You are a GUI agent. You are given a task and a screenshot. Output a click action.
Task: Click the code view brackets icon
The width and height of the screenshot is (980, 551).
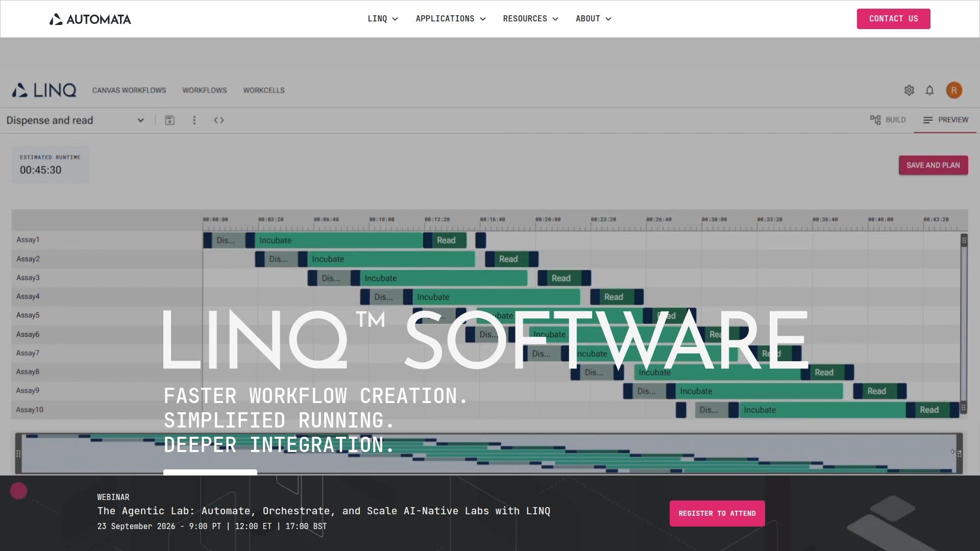click(x=219, y=120)
